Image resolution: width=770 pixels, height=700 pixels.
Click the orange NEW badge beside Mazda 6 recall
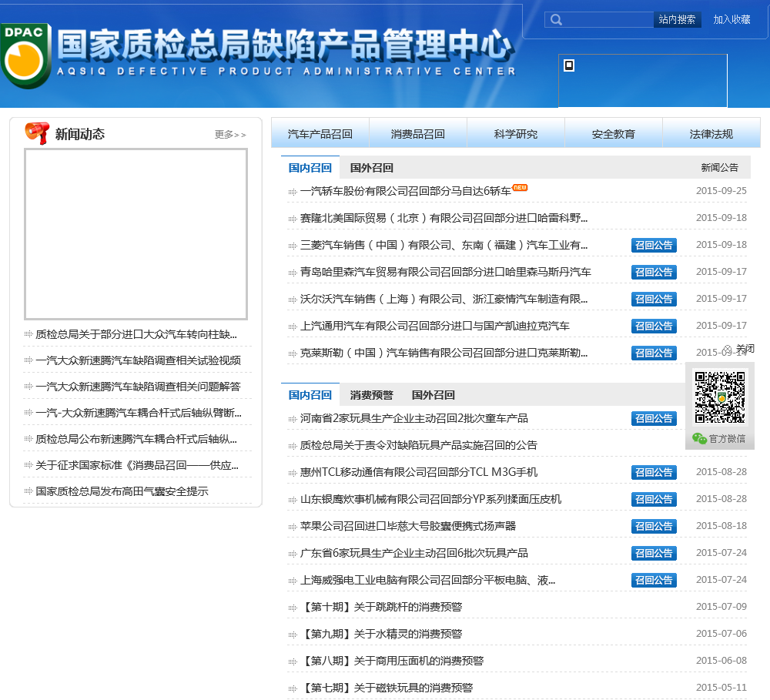tap(521, 188)
